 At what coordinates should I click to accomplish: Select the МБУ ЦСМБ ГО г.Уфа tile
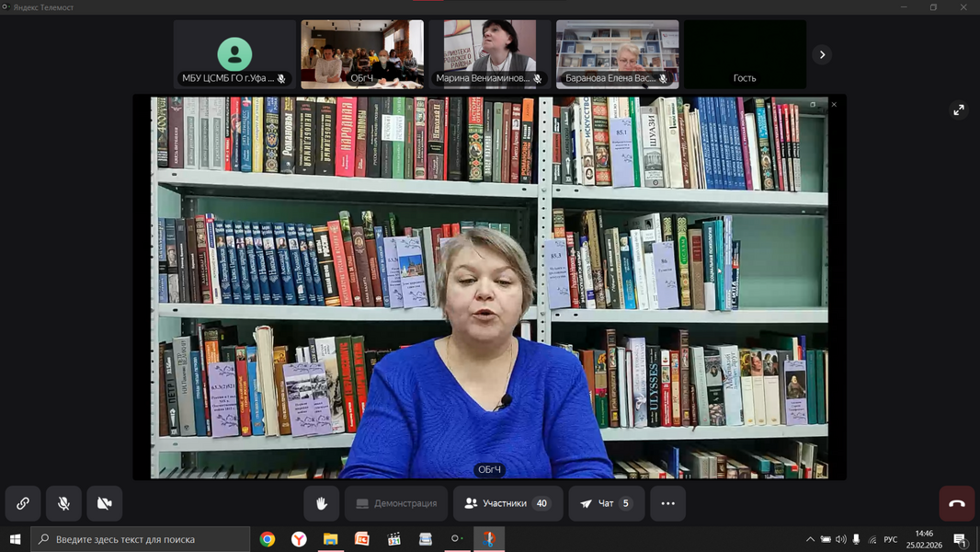234,55
